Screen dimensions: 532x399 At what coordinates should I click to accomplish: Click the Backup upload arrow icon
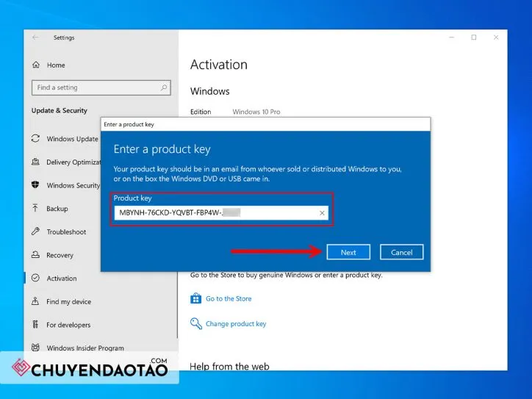pyautogui.click(x=35, y=208)
